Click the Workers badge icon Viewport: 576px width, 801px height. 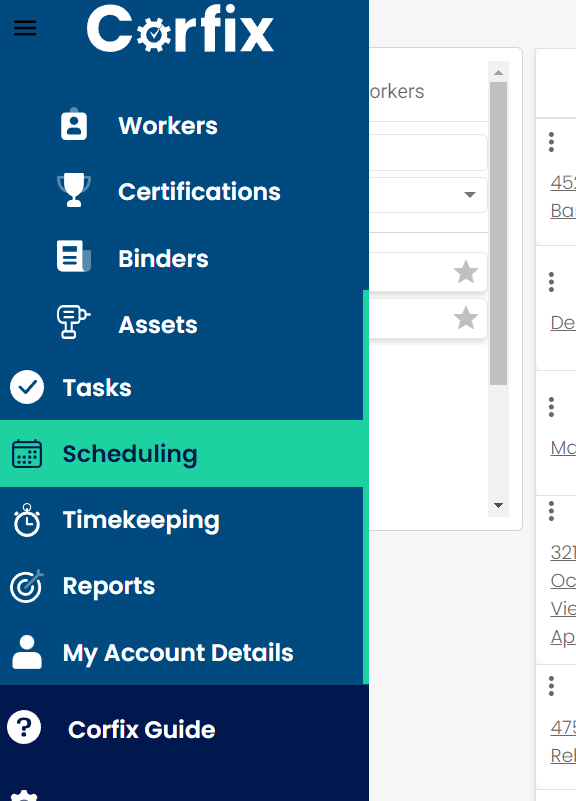(x=74, y=124)
